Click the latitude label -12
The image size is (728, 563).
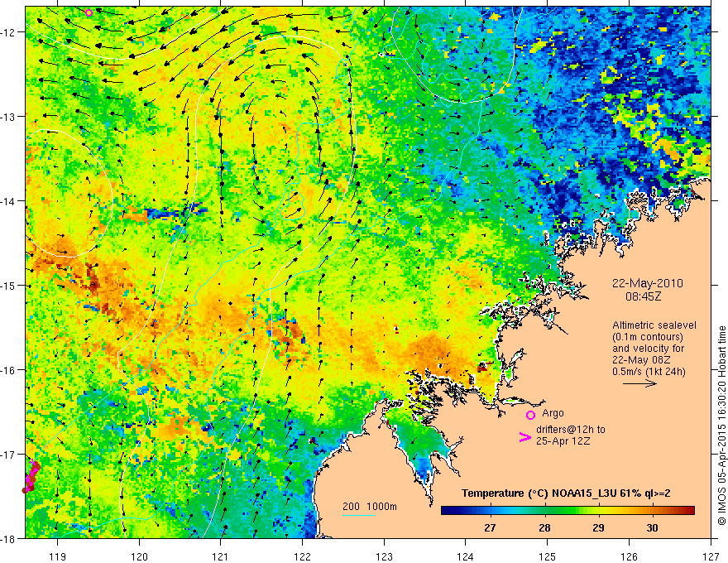9,32
